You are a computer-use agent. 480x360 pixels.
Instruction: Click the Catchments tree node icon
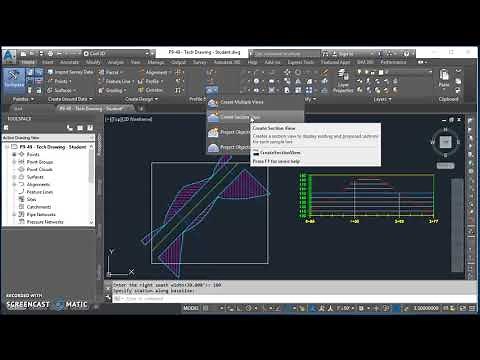pos(22,207)
